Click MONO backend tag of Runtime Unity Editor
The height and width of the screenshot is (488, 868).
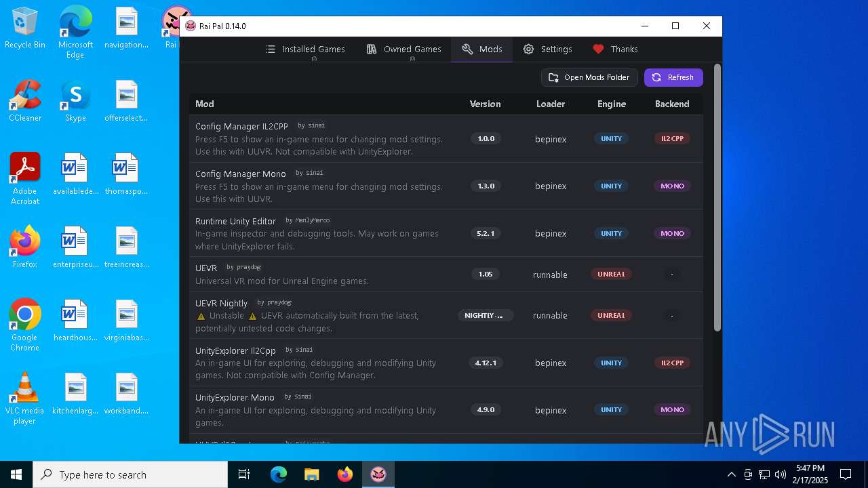672,233
